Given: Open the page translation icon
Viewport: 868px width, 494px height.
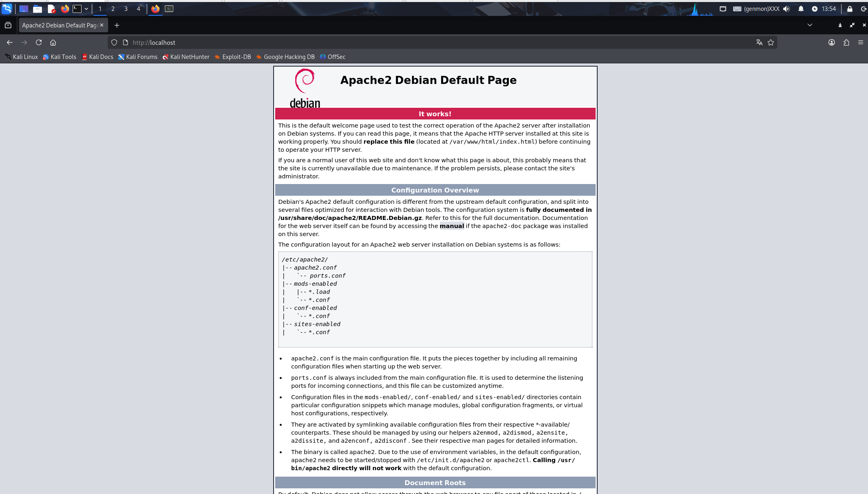Looking at the screenshot, I should [759, 42].
